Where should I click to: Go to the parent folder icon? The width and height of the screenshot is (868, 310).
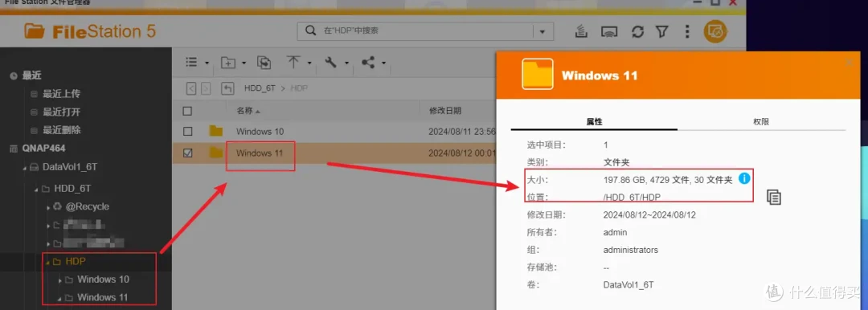[227, 88]
